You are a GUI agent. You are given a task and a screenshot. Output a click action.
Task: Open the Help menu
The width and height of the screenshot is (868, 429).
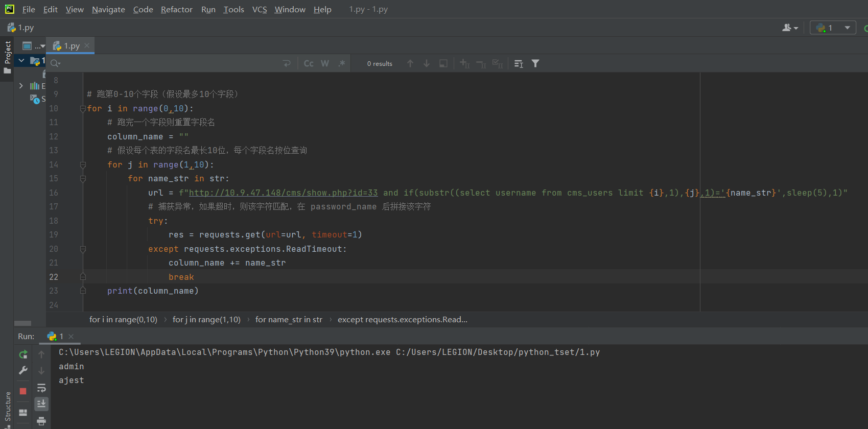pyautogui.click(x=322, y=9)
